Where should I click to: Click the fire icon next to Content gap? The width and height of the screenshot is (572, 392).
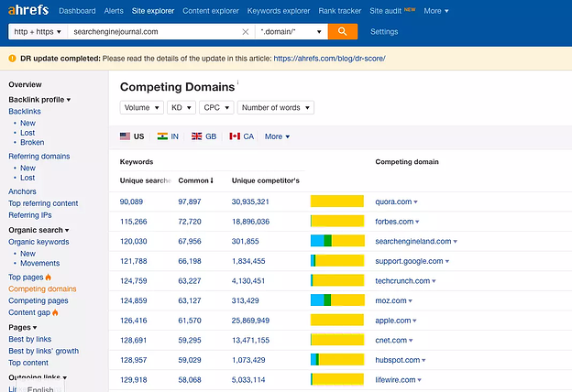[x=55, y=312]
